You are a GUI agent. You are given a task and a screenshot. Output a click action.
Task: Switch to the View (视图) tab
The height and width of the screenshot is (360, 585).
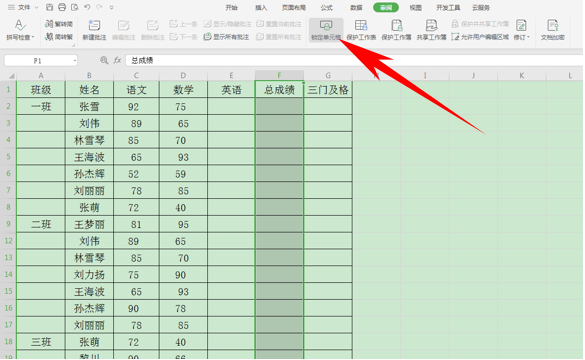(x=415, y=7)
